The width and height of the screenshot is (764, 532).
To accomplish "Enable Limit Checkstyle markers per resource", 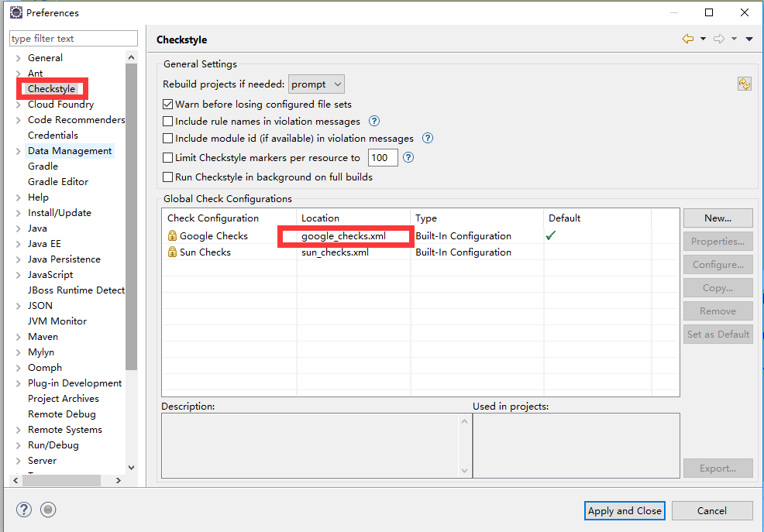I will click(167, 158).
